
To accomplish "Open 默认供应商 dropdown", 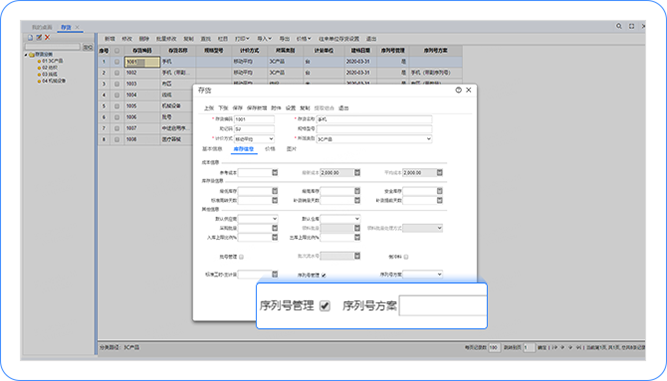I will click(x=258, y=219).
